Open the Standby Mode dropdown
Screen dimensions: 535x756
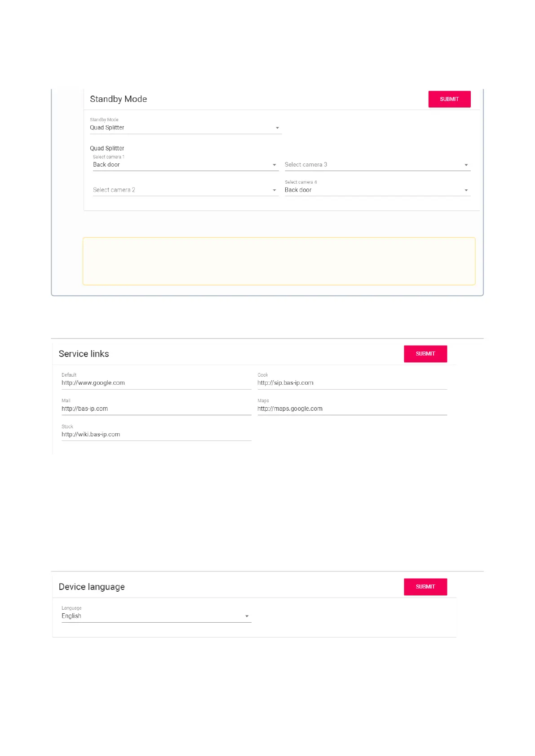click(x=184, y=128)
